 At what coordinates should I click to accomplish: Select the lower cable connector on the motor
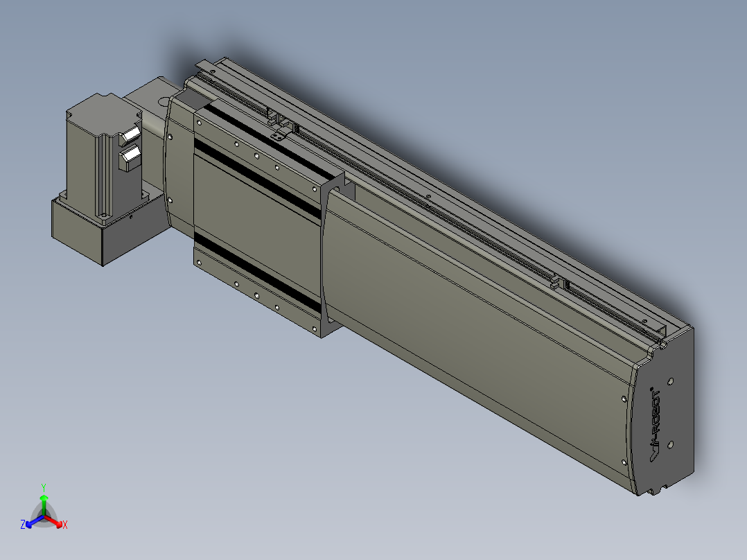point(130,158)
